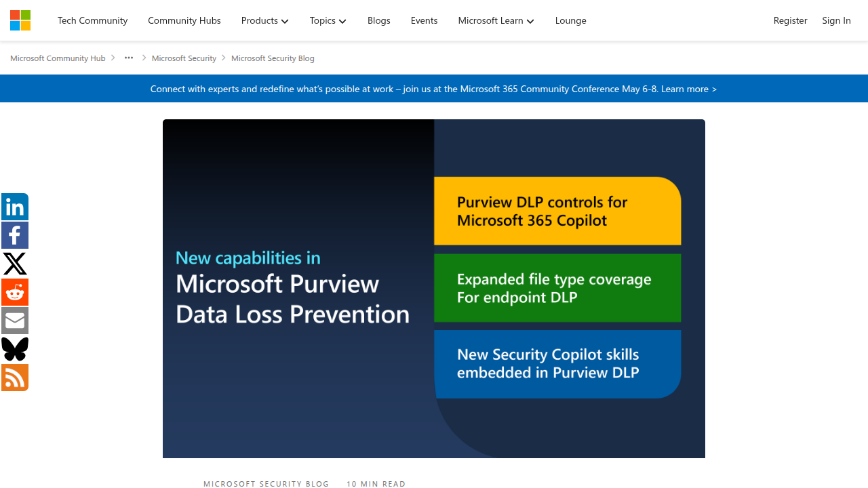Click the Register link
Viewport: 868px width, 488px height.
click(791, 20)
